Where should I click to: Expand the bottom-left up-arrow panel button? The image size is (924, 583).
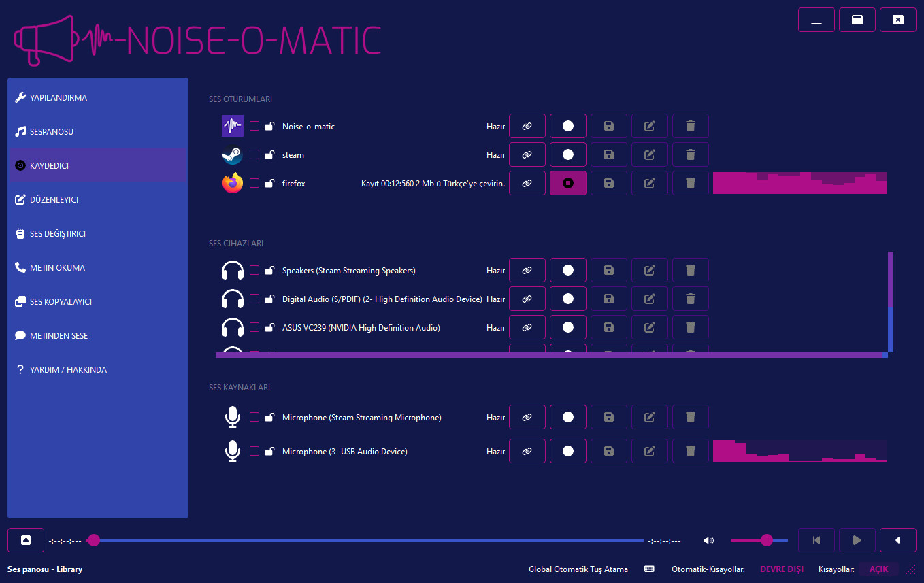click(x=26, y=540)
